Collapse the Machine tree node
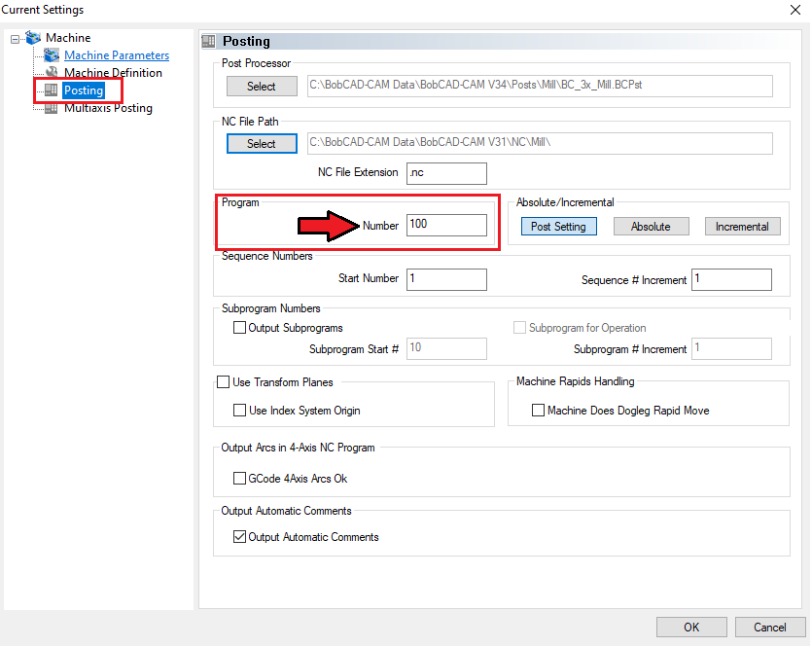The image size is (812, 647). (x=13, y=38)
